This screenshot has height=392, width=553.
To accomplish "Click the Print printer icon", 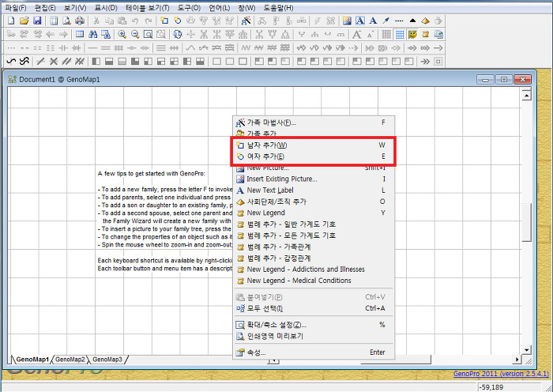I will 80,21.
